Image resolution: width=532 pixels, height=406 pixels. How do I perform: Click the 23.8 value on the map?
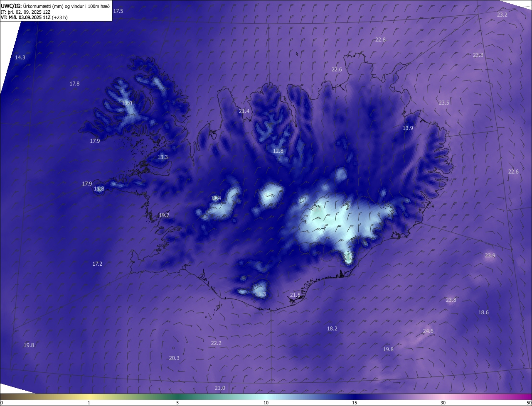pos(451,300)
